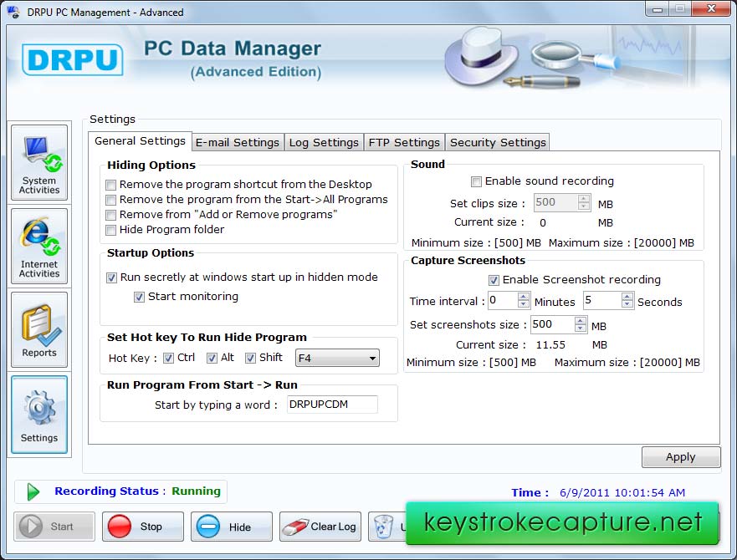
Task: Click the blue Hide button
Action: click(x=231, y=527)
